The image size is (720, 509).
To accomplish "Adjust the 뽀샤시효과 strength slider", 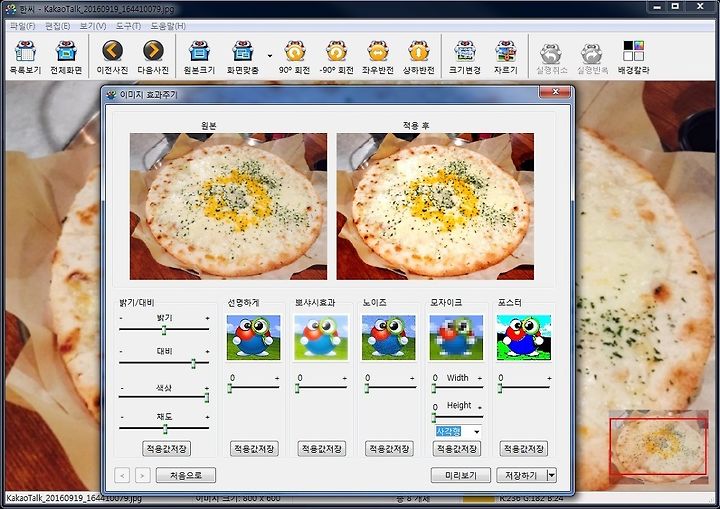I will tap(321, 388).
